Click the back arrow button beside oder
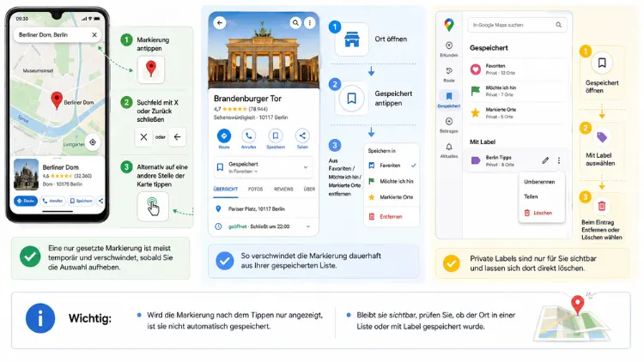The image size is (644, 362). (x=177, y=137)
